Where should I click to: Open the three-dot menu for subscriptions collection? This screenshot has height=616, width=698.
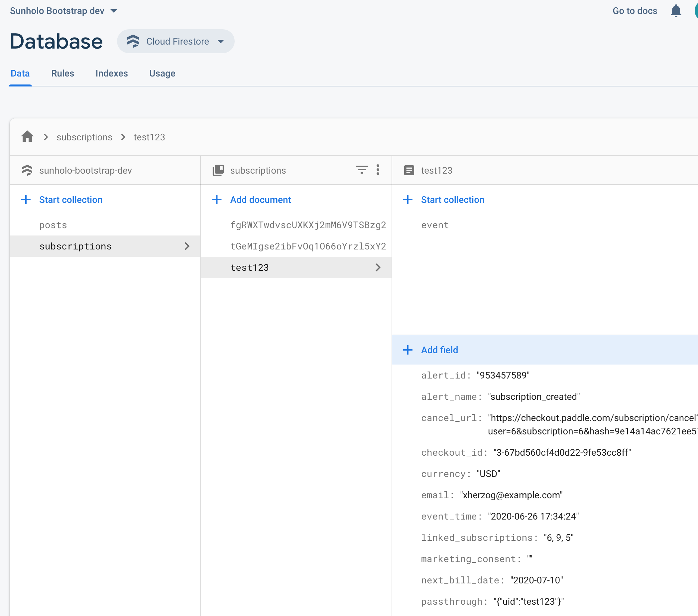(x=378, y=170)
